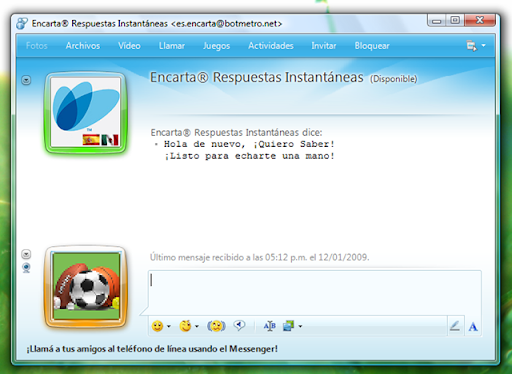Click in the message input box
The image size is (512, 374).
coord(315,292)
